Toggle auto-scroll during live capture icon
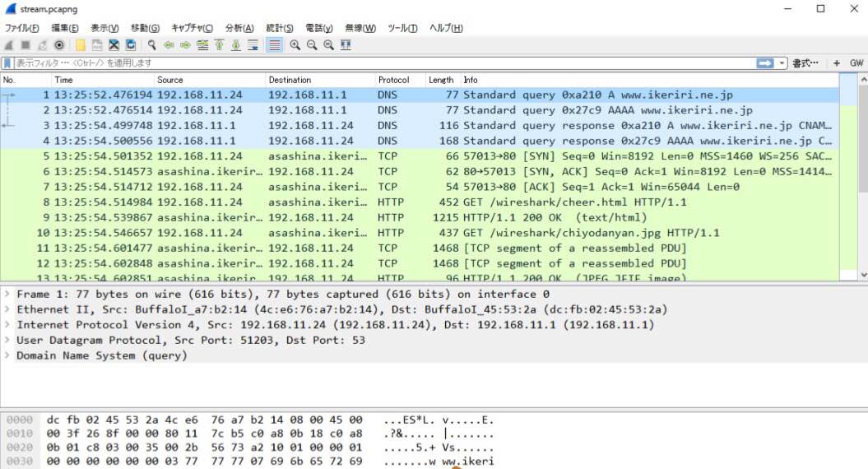868x469 pixels. (253, 45)
